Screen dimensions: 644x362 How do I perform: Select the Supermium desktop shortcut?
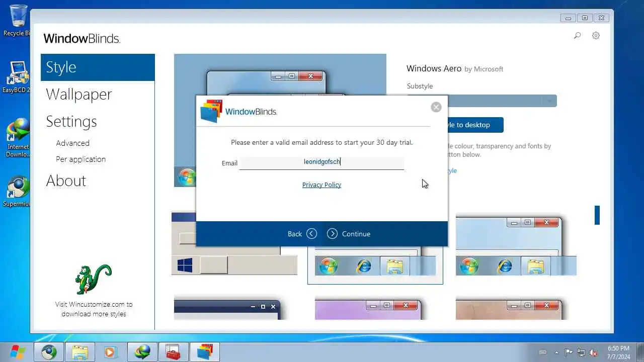pos(17,191)
